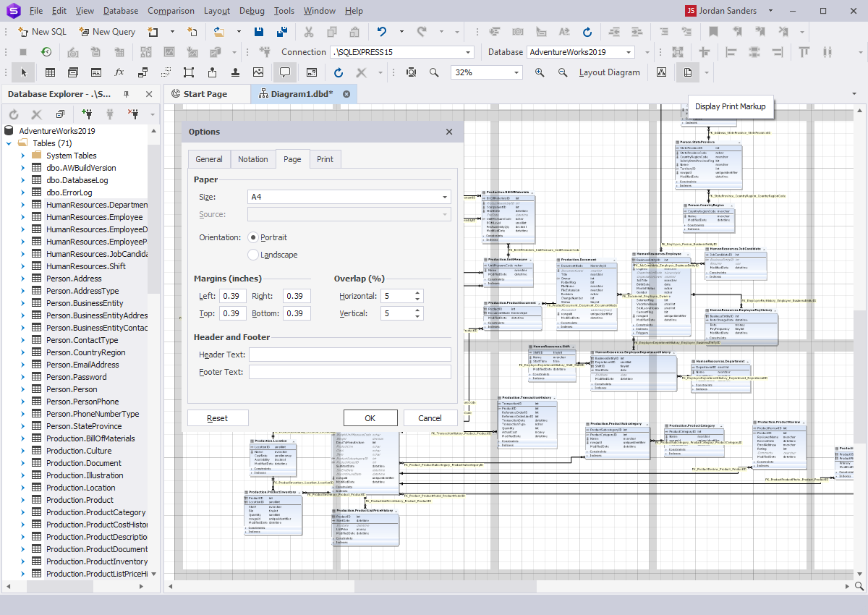Click the image (picture) icon in the diagram toolbar
868x615 pixels.
(x=258, y=72)
